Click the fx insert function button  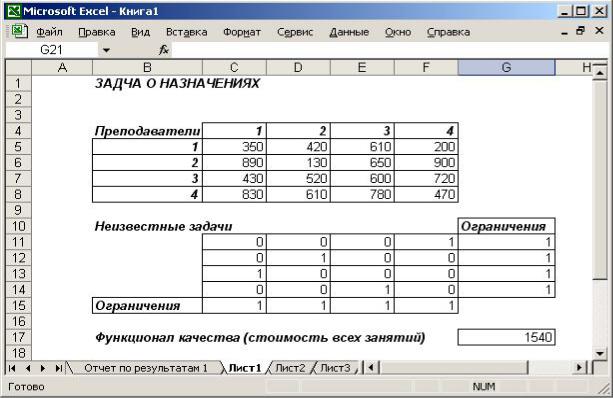point(164,50)
